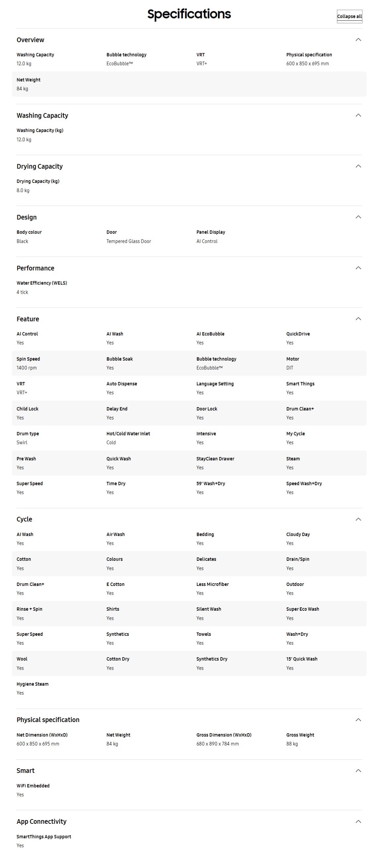Collapse the Cycle section chevron
Viewport: 379px width, 868px height.
click(358, 519)
